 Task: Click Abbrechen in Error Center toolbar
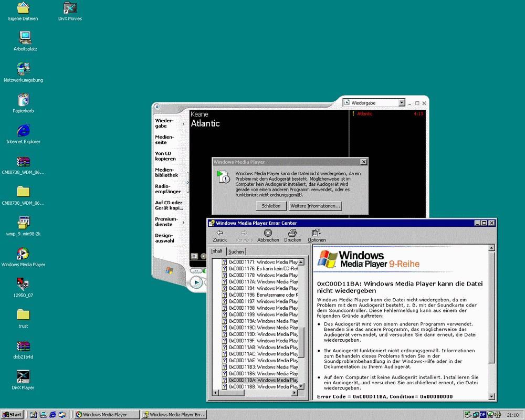tap(268, 236)
